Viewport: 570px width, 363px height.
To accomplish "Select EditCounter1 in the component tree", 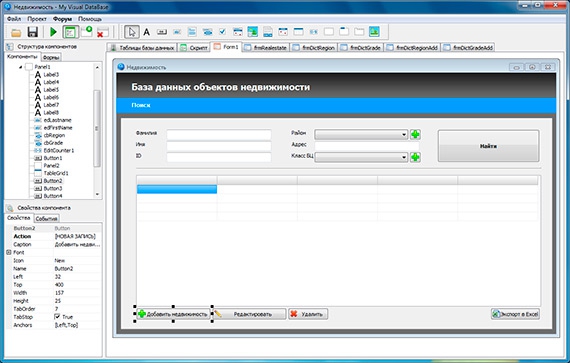I will (59, 150).
